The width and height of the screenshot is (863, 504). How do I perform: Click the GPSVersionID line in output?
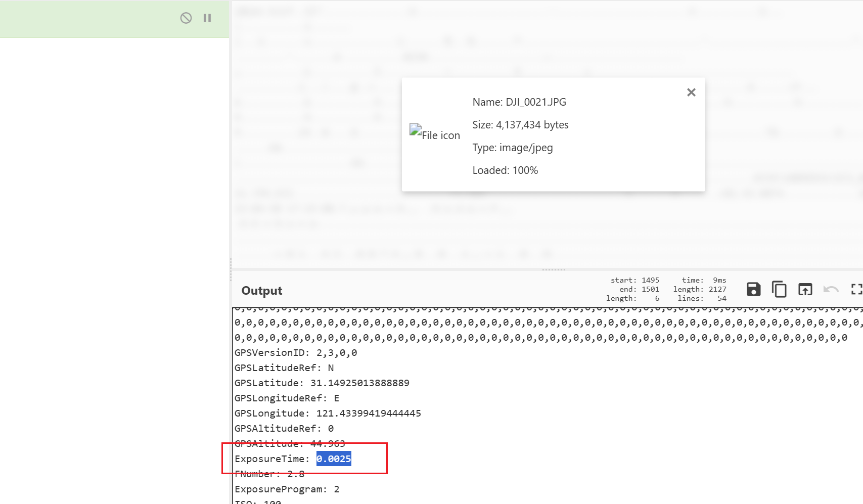(x=295, y=353)
